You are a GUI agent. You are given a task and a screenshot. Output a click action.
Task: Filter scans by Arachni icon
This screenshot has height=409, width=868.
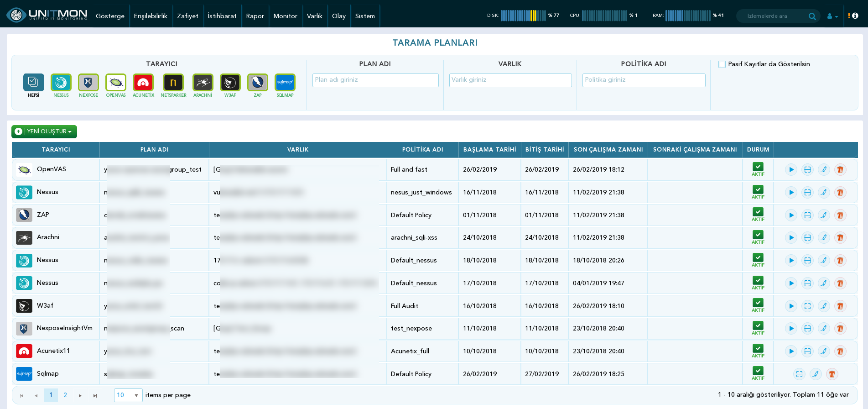(x=203, y=83)
